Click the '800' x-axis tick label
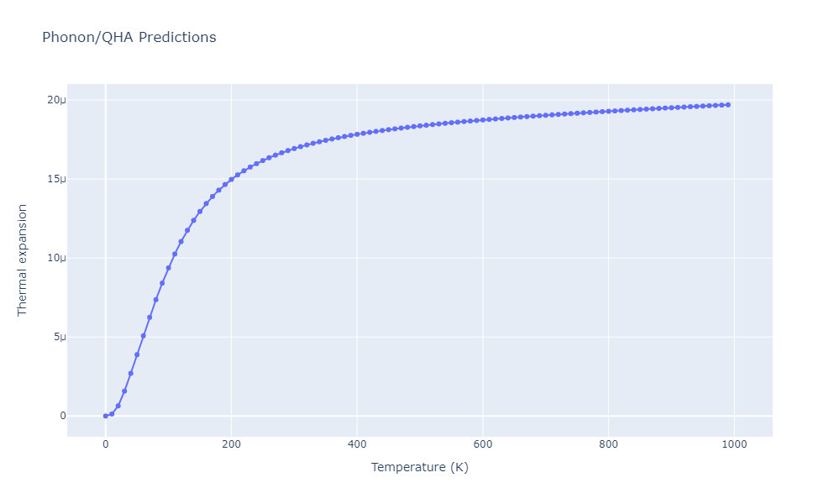 point(608,444)
